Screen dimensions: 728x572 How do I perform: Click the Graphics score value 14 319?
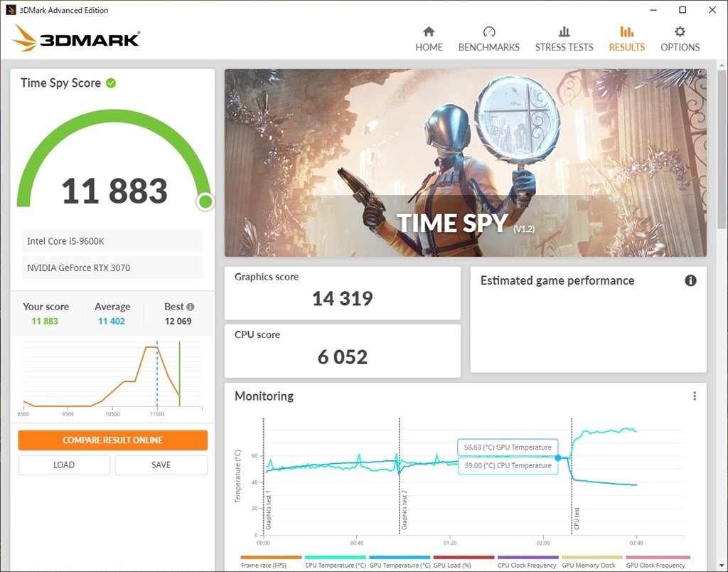[x=343, y=298]
